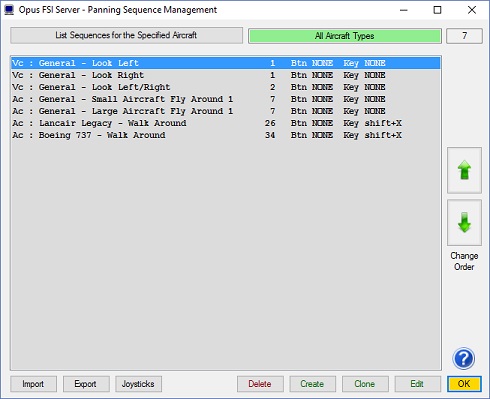The image size is (490, 399).
Task: Import panning sequences
Action: coord(33,384)
